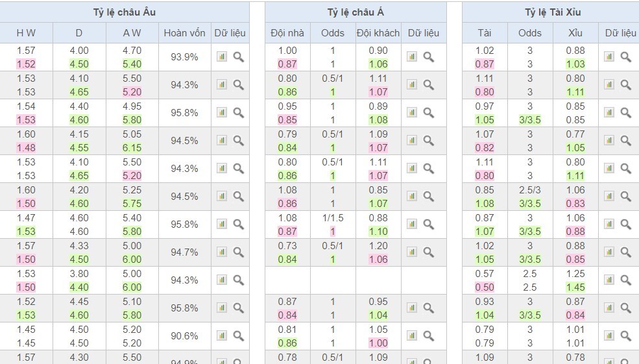Open chart icon for Asian row with home odds 1.00
The width and height of the screenshot is (639, 364).
[x=412, y=57]
